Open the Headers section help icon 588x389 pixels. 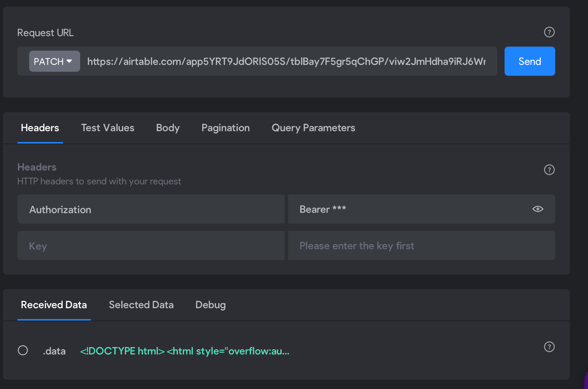pos(549,170)
